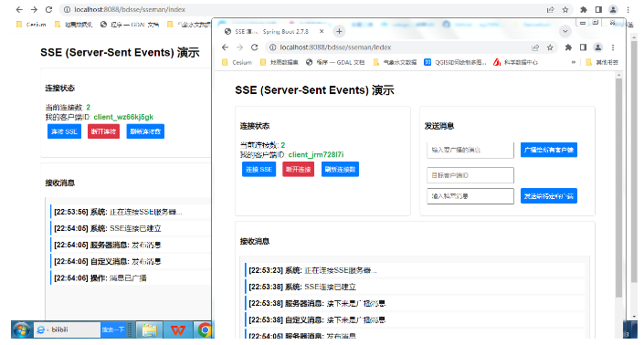The width and height of the screenshot is (644, 345).
Task: Open three-dot menu in background window
Action: pyautogui.click(x=628, y=9)
